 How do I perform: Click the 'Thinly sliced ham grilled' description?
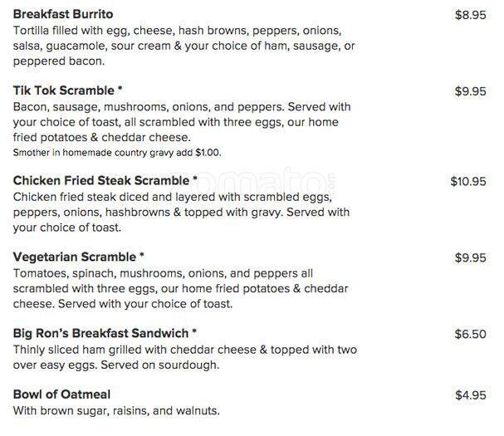tap(184, 357)
